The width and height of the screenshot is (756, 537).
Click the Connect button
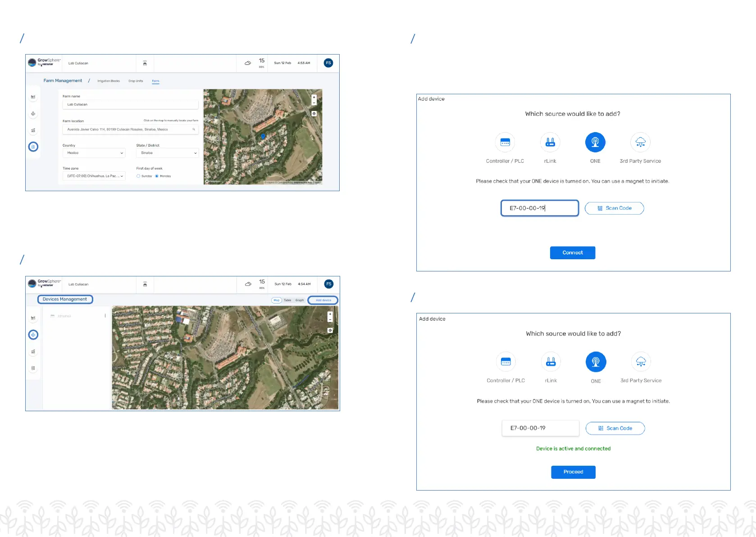point(573,253)
